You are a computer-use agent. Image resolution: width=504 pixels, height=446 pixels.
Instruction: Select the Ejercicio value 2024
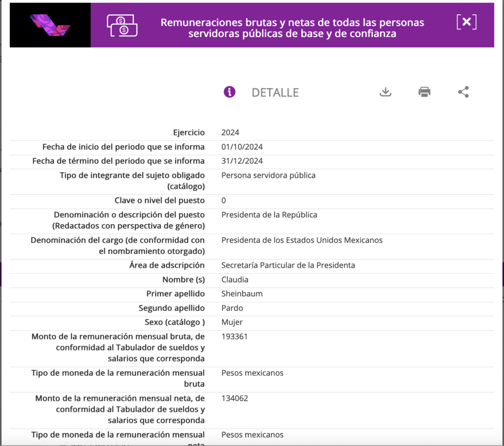tap(230, 132)
